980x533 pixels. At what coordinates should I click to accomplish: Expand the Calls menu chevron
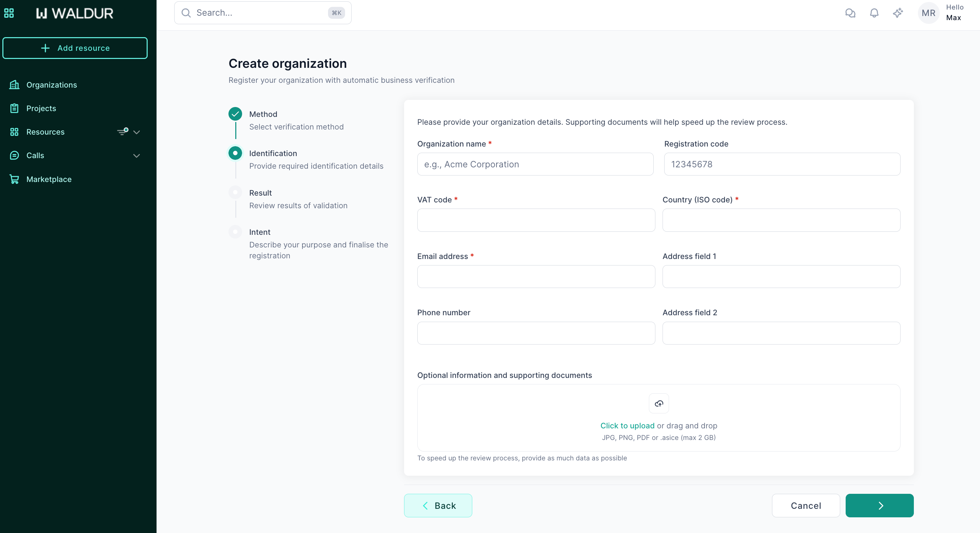[x=137, y=155]
